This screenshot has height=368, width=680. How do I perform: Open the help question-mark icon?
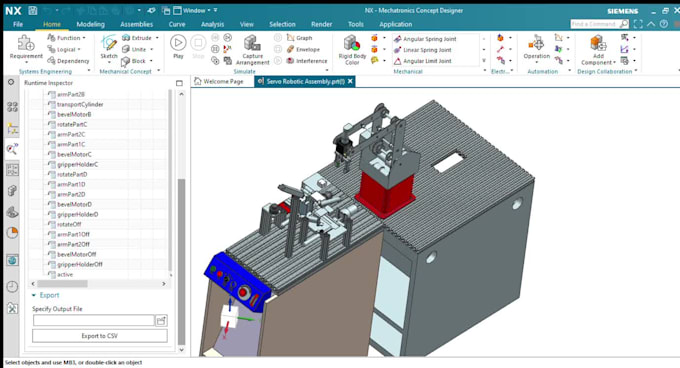(664, 24)
